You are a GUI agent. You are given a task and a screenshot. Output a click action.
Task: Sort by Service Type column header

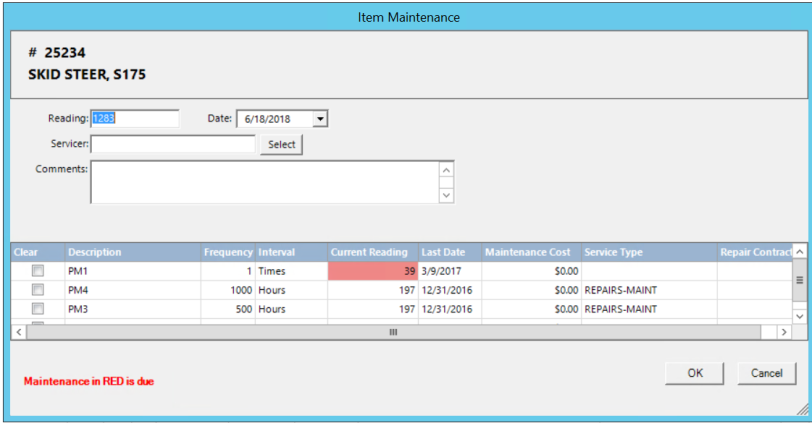[x=649, y=252]
